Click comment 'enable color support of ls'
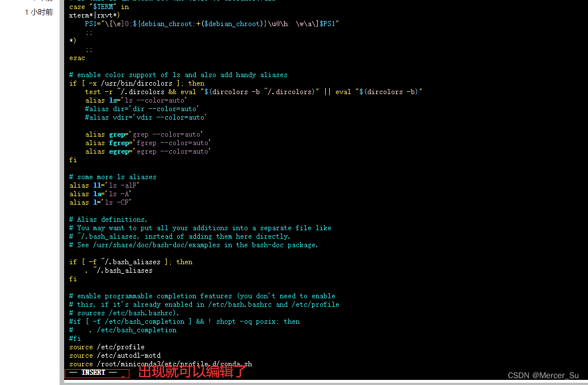The height and width of the screenshot is (385, 588). [178, 75]
